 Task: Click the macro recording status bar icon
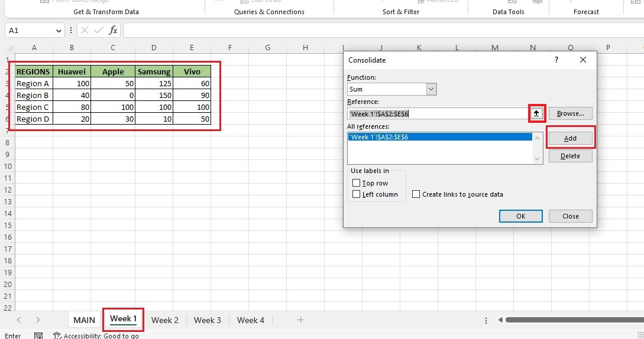38,335
